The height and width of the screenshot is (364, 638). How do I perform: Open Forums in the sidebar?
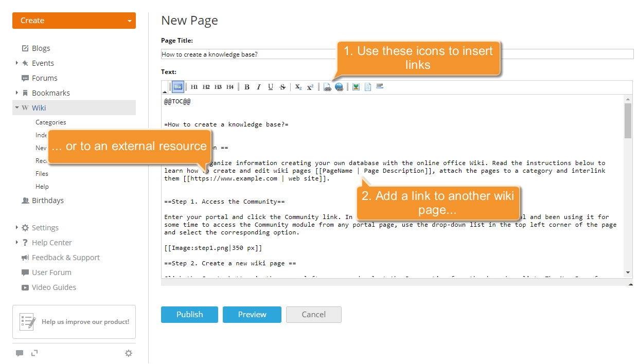pos(45,78)
